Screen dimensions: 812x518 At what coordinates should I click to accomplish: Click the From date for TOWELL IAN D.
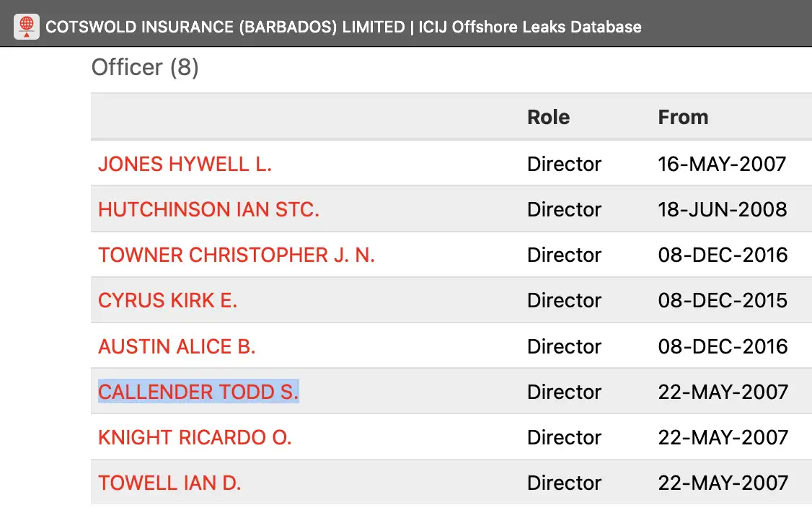coord(723,483)
